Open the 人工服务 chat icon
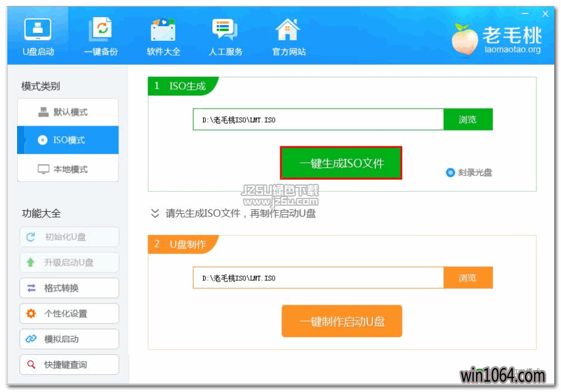 (x=225, y=29)
